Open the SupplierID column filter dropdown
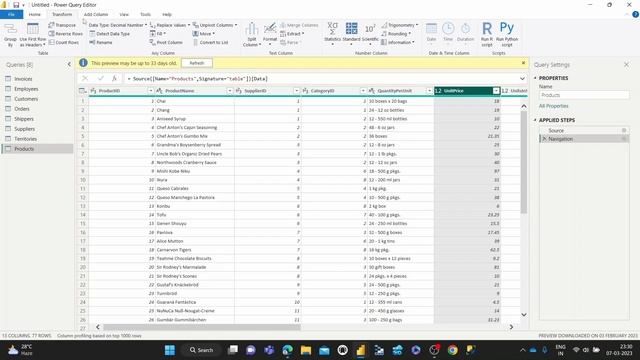 296,91
